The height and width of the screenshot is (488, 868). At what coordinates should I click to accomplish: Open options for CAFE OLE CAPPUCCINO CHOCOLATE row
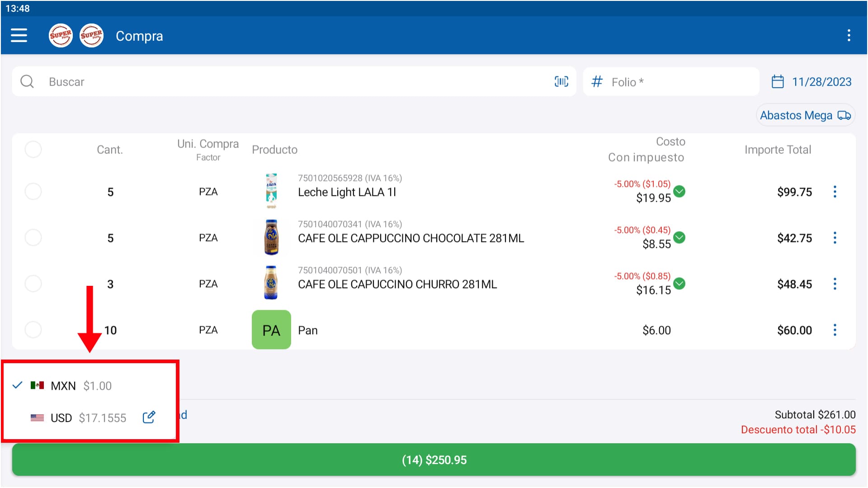pos(835,238)
